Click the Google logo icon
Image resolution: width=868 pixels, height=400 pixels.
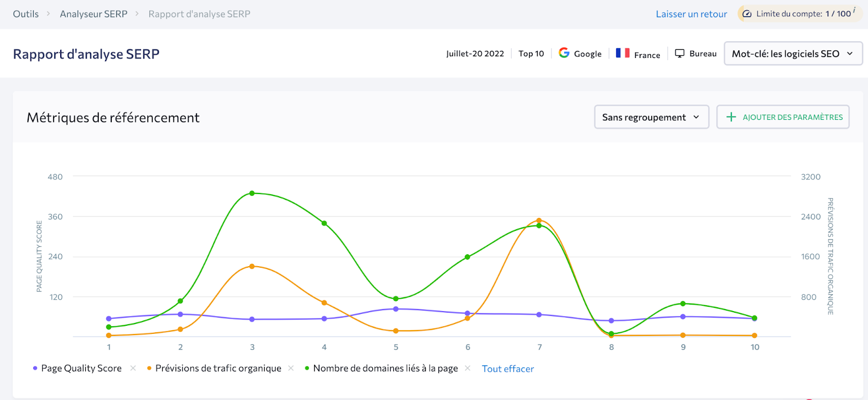pyautogui.click(x=564, y=53)
